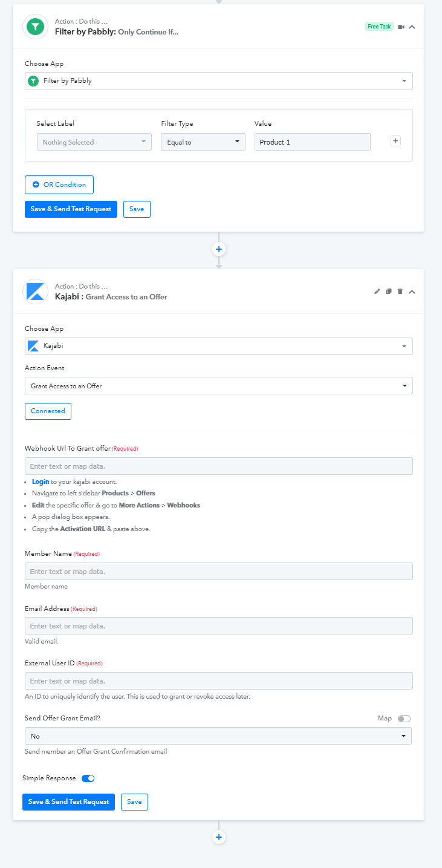Click Save button in Filter step
This screenshot has height=868, width=442.
point(137,209)
